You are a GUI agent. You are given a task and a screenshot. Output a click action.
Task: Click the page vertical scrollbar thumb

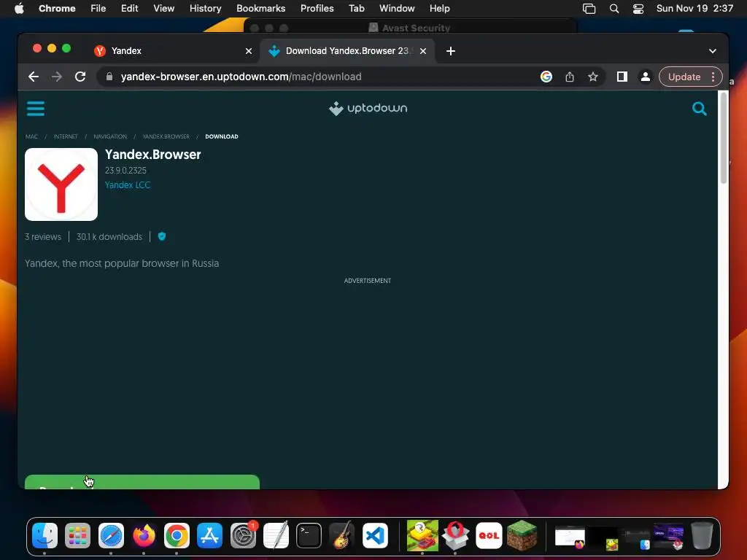723,138
